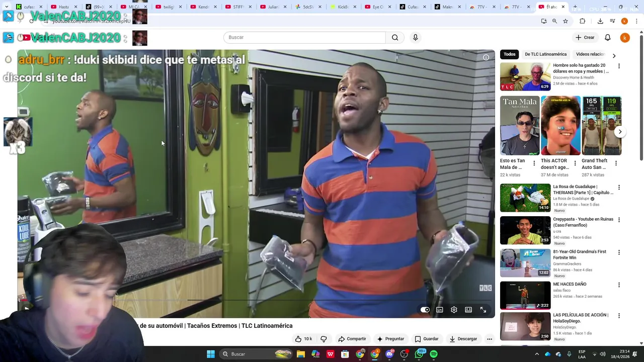644x362 pixels.
Task: Open ME HACES DAÑO video title
Action: [x=570, y=284]
